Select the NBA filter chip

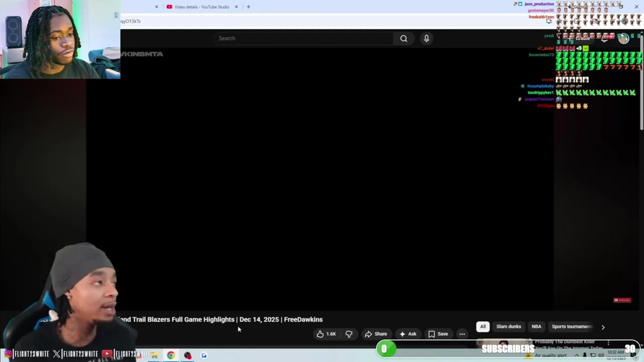pyautogui.click(x=536, y=327)
